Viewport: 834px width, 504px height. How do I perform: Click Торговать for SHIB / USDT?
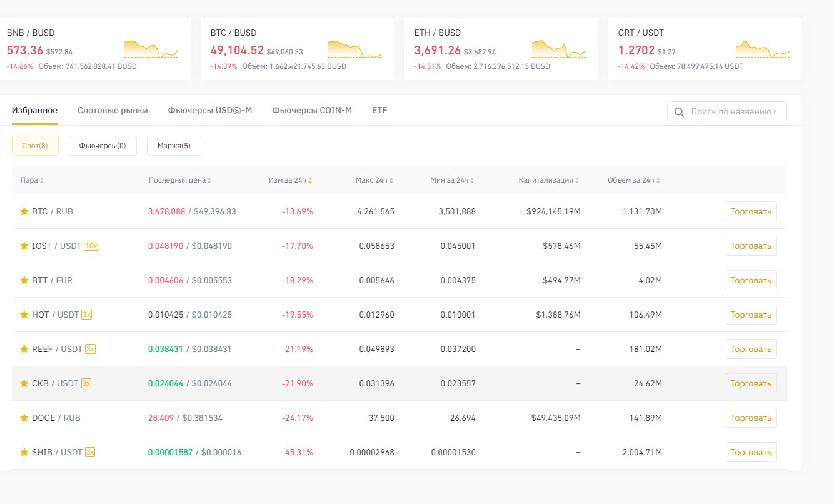[751, 452]
